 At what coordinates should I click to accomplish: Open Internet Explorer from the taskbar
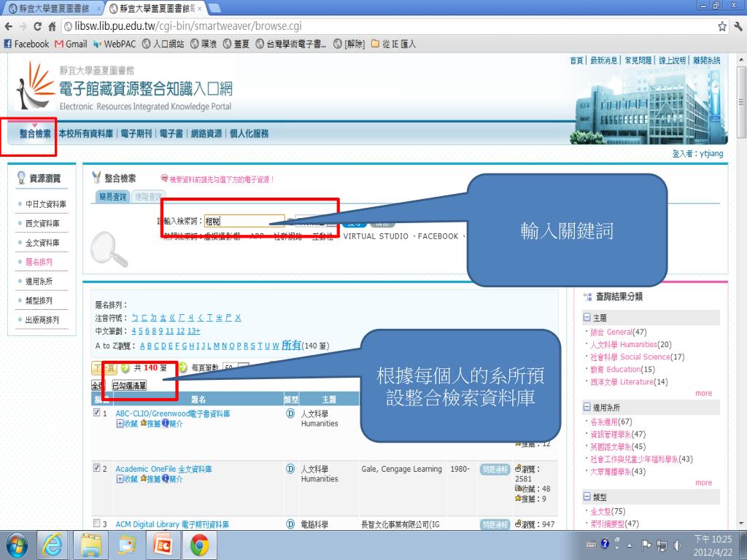click(x=53, y=545)
